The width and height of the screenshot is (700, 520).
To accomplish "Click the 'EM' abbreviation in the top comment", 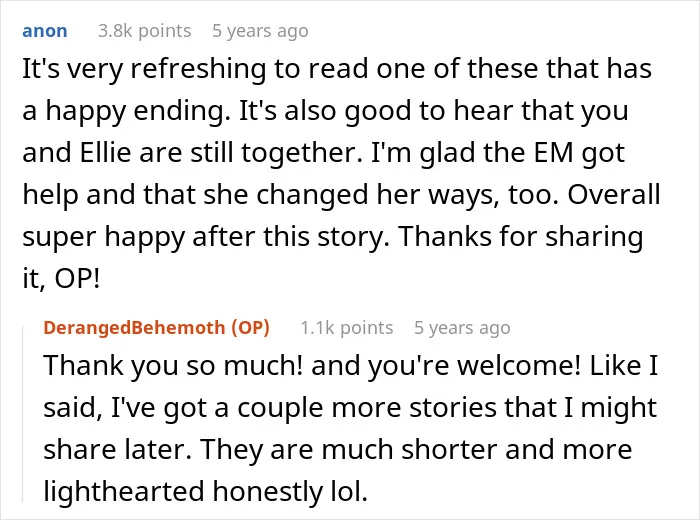I will point(554,153).
